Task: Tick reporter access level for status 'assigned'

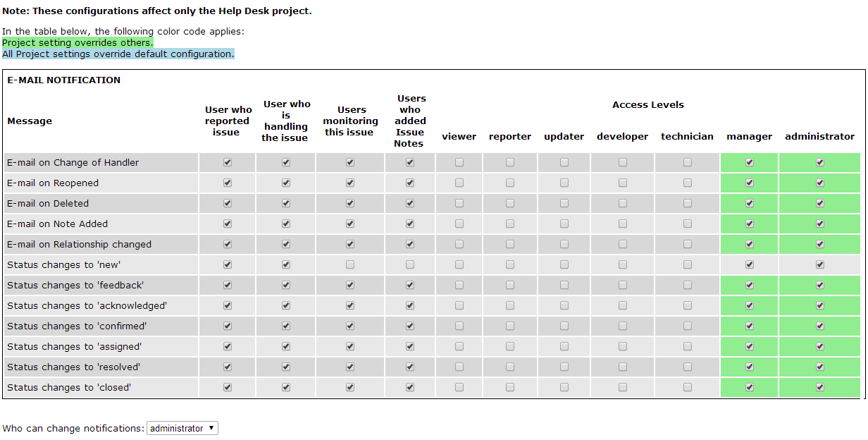Action: [510, 346]
